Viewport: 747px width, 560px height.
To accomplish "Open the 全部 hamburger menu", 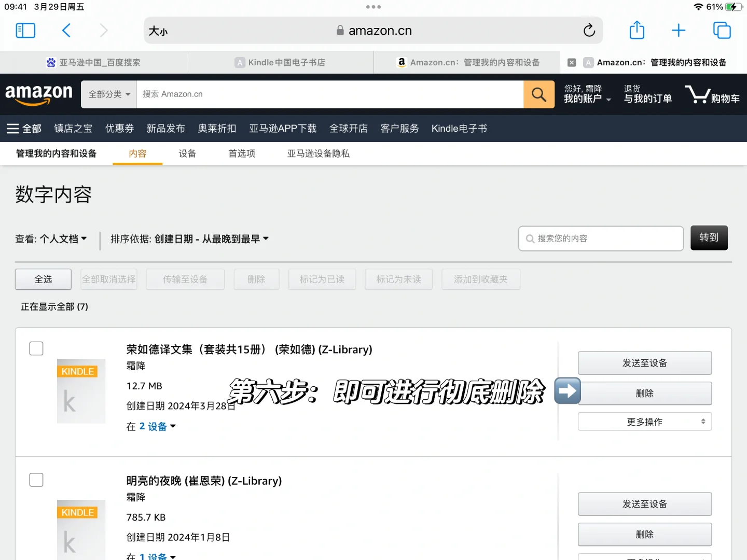I will point(24,129).
